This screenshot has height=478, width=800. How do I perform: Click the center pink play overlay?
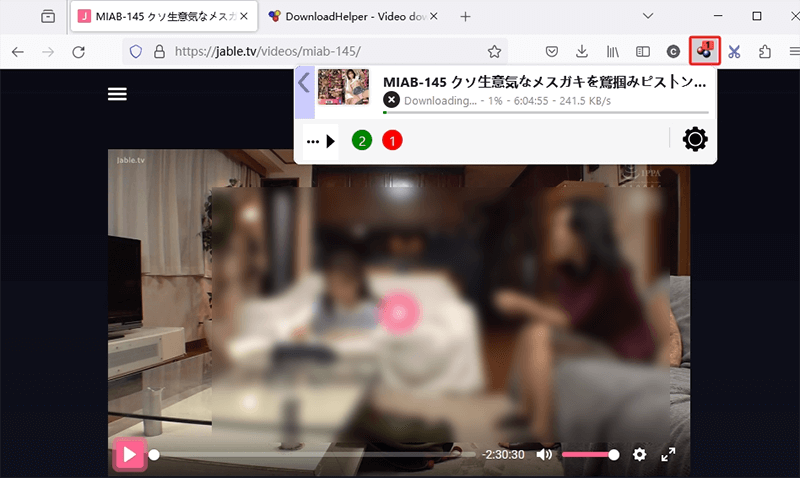[x=399, y=313]
